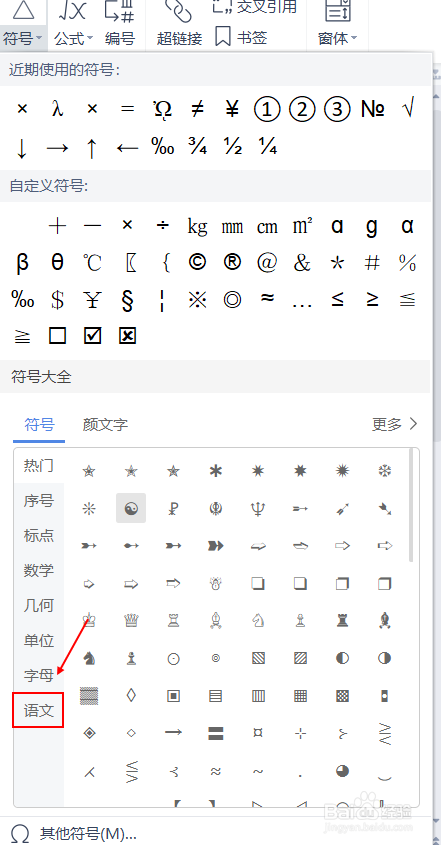The height and width of the screenshot is (845, 441).
Task: Insert the Omega Ω recent symbol
Action: pyautogui.click(x=162, y=109)
